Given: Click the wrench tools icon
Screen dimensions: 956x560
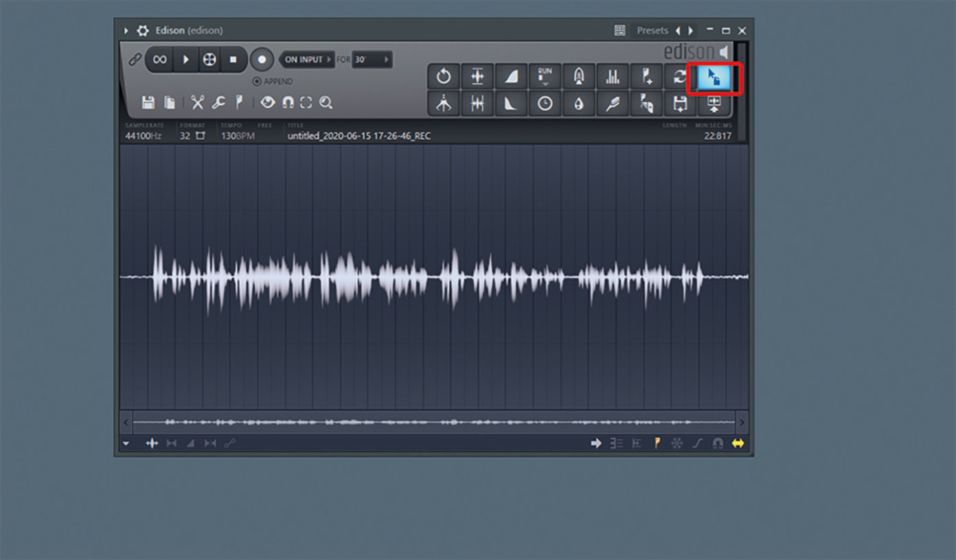Looking at the screenshot, I should click(x=218, y=103).
